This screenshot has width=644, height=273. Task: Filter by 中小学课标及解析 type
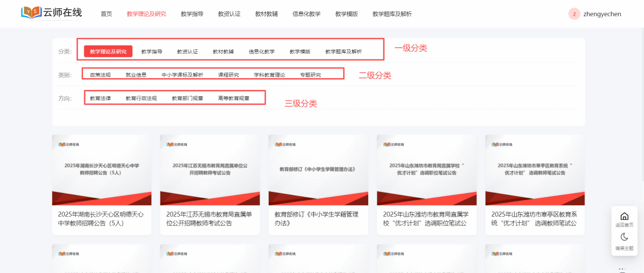[182, 75]
